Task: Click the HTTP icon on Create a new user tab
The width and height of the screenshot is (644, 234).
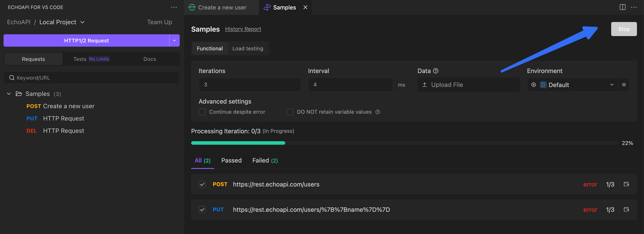Action: [x=192, y=7]
